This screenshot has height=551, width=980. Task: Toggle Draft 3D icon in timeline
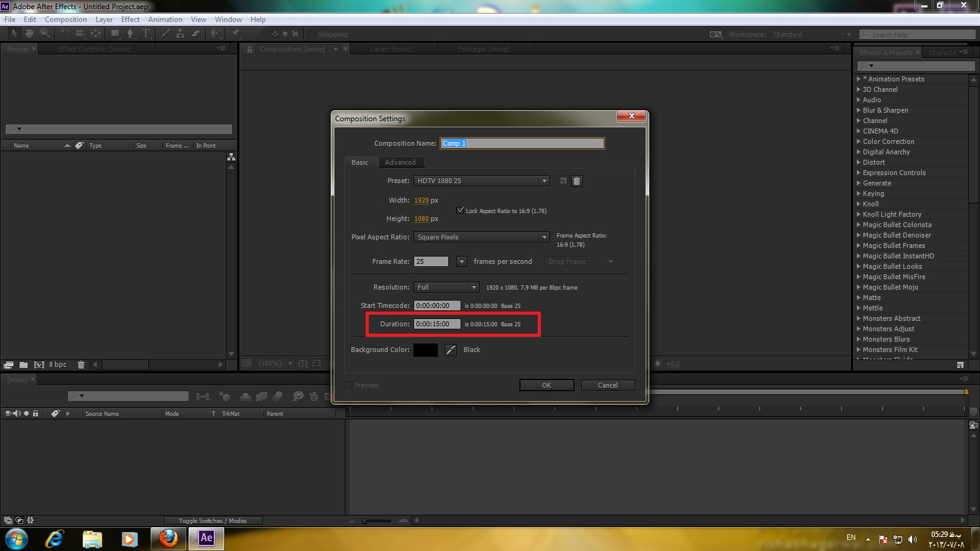pyautogui.click(x=224, y=397)
